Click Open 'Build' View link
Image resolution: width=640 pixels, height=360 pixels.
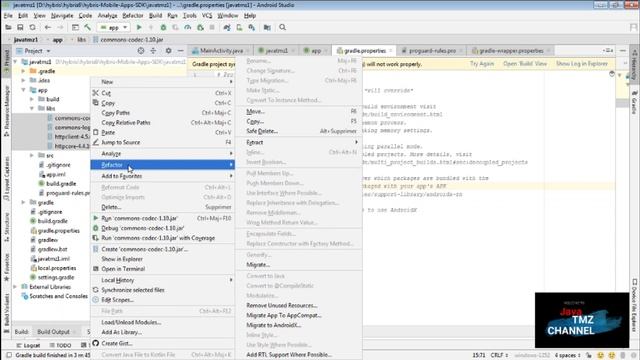click(x=525, y=64)
